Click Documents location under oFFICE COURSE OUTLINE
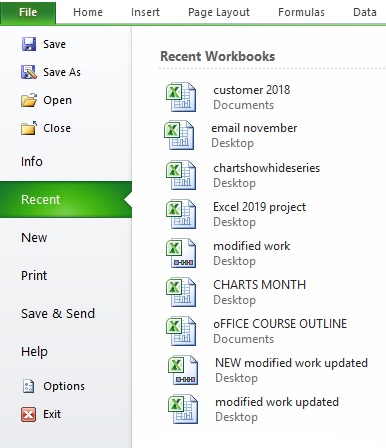This screenshot has height=448, width=386. 244,339
